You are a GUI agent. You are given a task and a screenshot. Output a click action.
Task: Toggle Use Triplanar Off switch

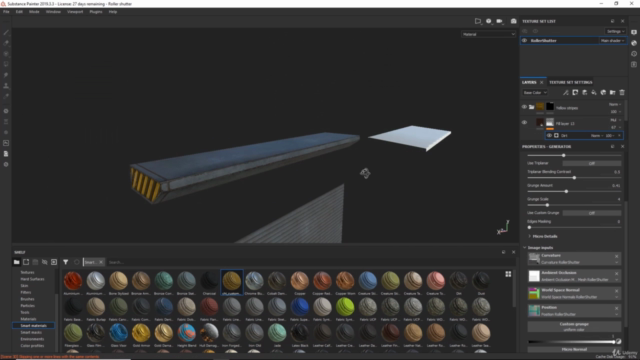[592, 163]
